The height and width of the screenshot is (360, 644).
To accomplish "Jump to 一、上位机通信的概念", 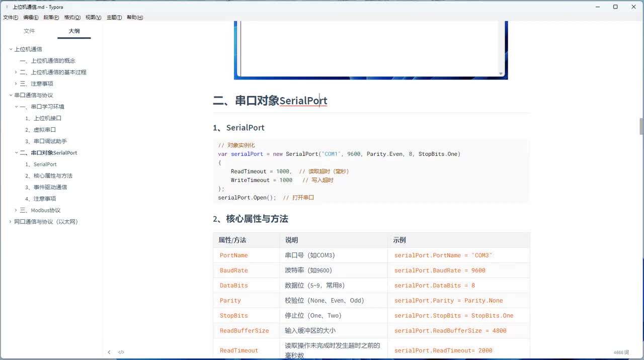I will click(48, 61).
